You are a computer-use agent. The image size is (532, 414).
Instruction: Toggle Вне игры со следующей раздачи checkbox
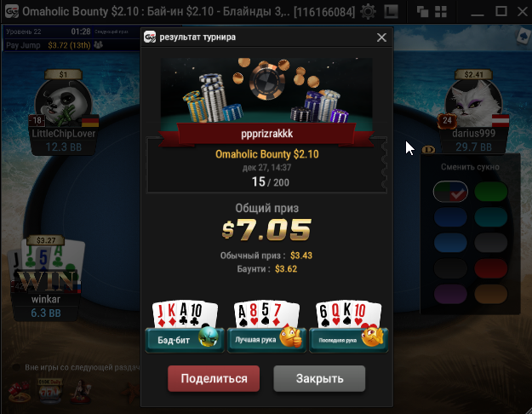pyautogui.click(x=15, y=367)
